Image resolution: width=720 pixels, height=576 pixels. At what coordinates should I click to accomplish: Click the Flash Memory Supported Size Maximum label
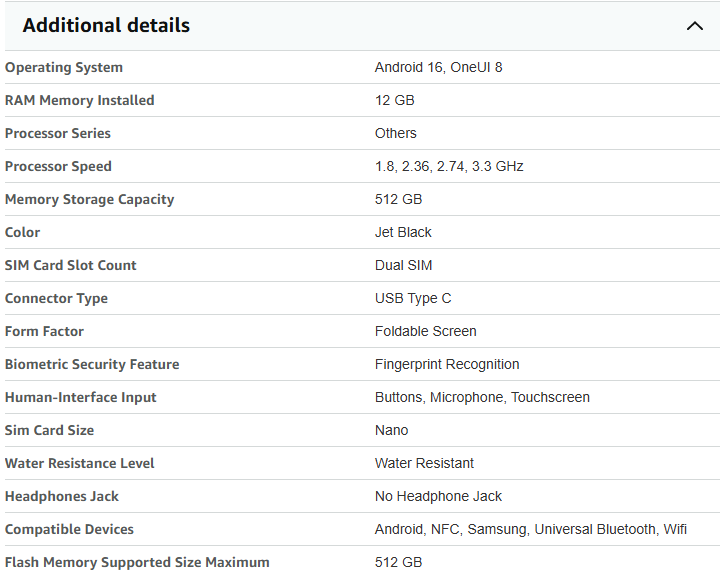click(x=137, y=562)
